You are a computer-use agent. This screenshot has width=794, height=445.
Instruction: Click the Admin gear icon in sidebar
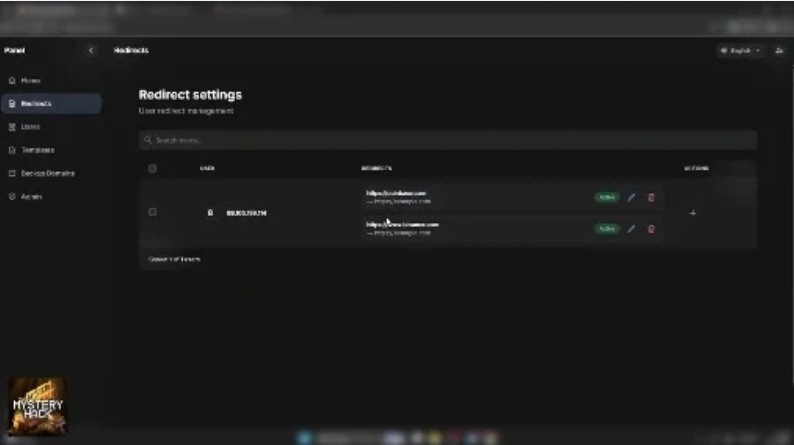click(x=12, y=196)
